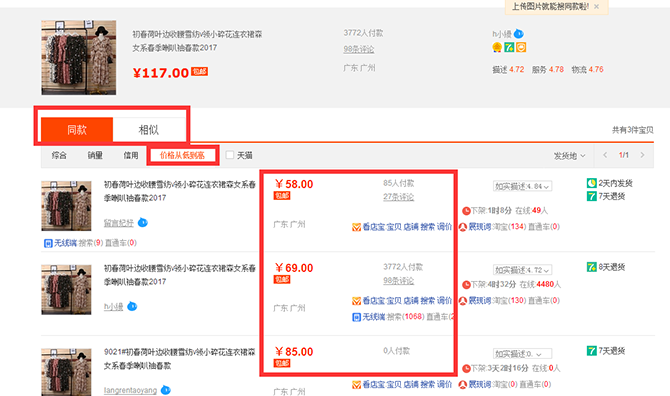Open the thumbnail of the ¥58.00 item
The image size is (670, 396).
[x=66, y=206]
